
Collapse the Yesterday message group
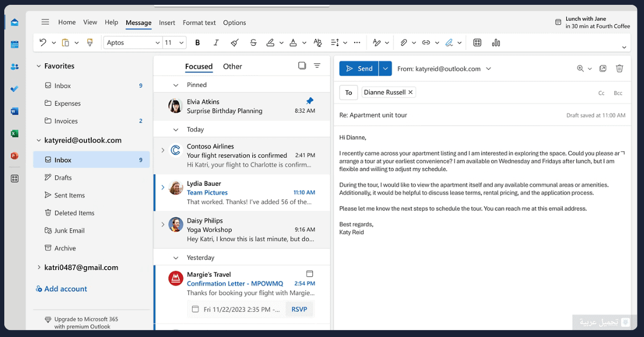coord(175,258)
